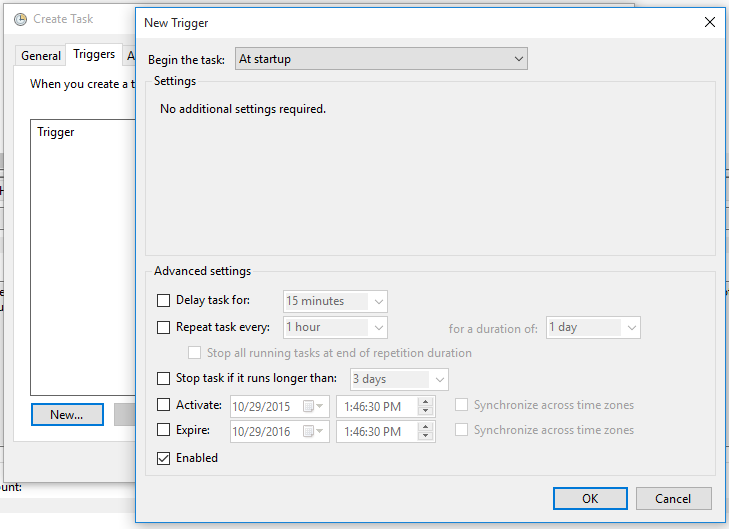The width and height of the screenshot is (729, 529).
Task: Enable the Expire checkbox
Action: tap(163, 430)
